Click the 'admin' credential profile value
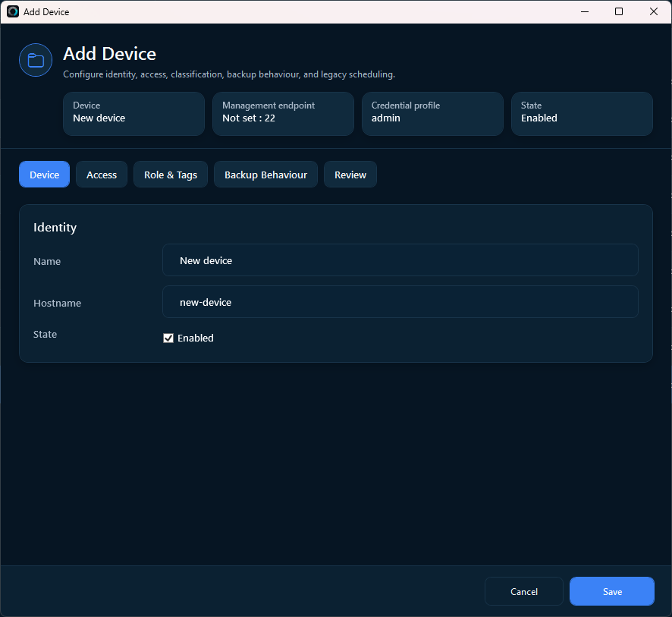The width and height of the screenshot is (672, 617). [x=386, y=118]
